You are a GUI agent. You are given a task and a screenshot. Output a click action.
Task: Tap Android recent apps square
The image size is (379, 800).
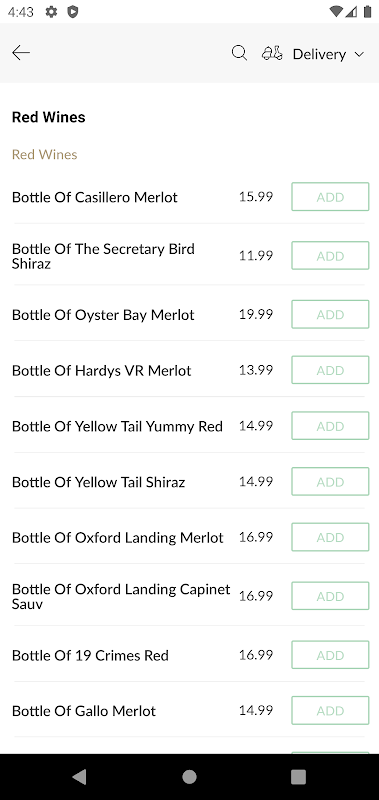coord(298,777)
